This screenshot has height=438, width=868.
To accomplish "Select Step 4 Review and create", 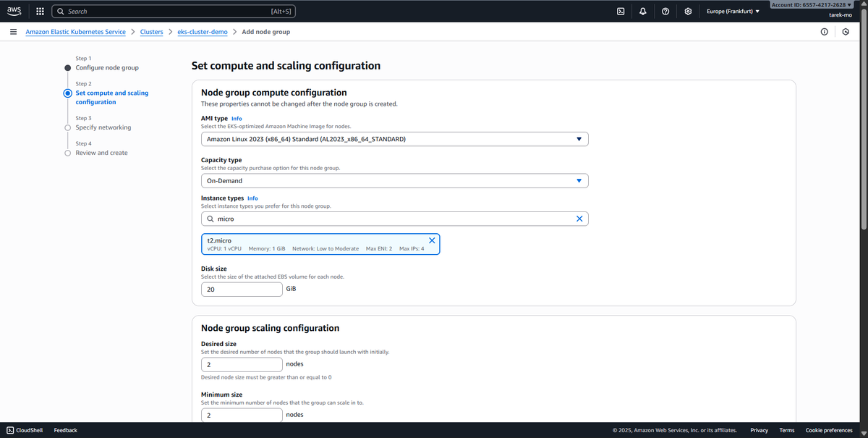I will tap(101, 153).
